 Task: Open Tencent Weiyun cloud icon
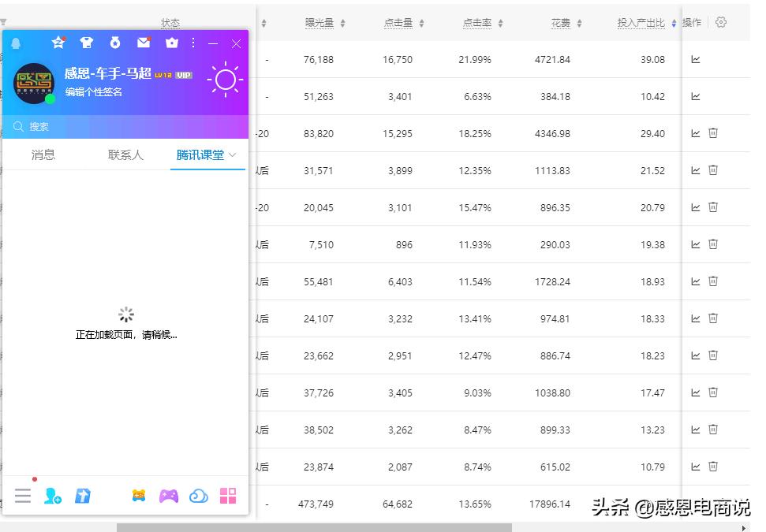pyautogui.click(x=197, y=496)
